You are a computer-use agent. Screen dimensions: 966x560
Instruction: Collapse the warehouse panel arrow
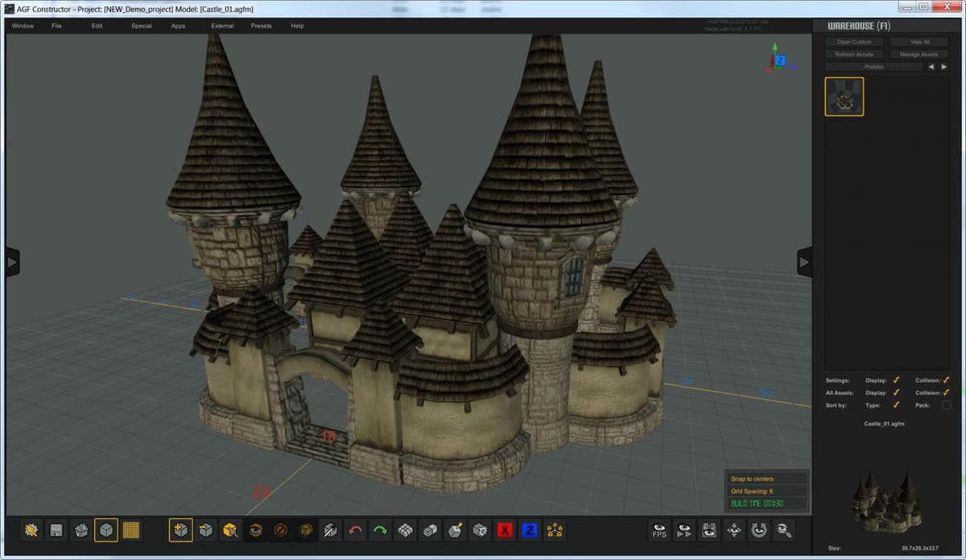coord(804,261)
